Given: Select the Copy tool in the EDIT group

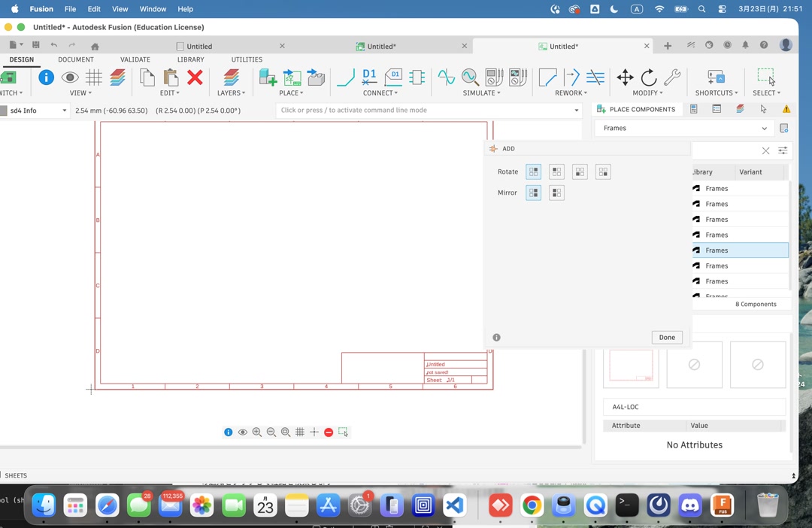Looking at the screenshot, I should click(147, 77).
